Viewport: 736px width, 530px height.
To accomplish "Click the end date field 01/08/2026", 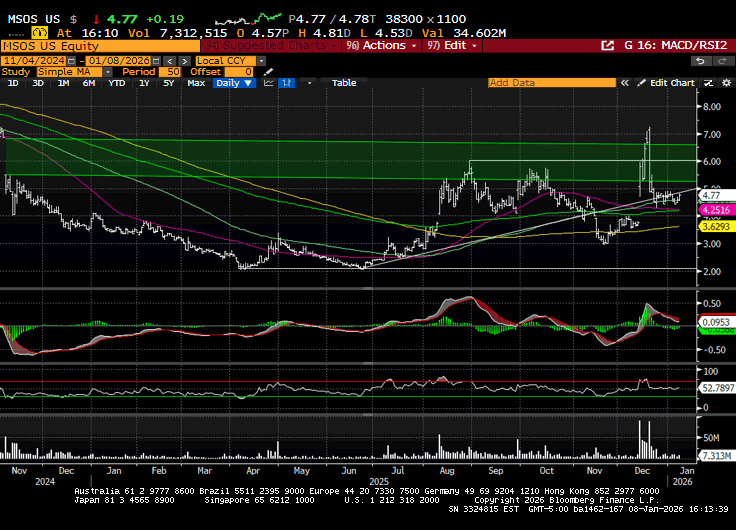I will tap(119, 61).
